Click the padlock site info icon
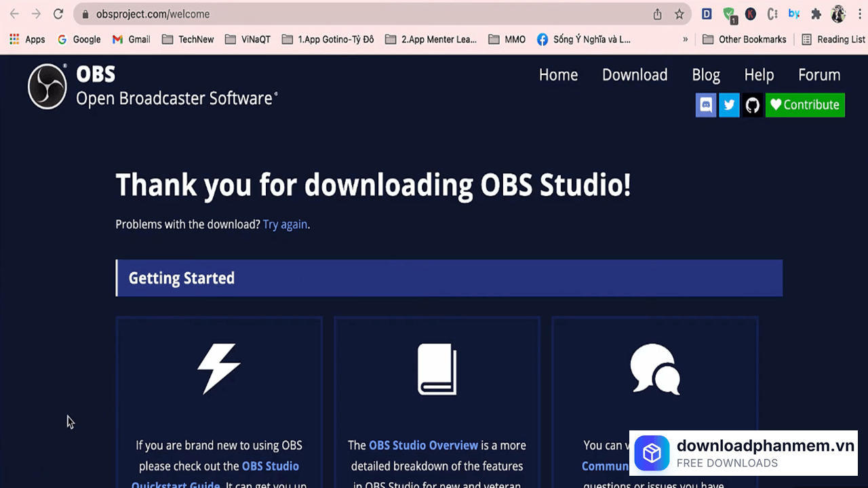 (x=85, y=14)
